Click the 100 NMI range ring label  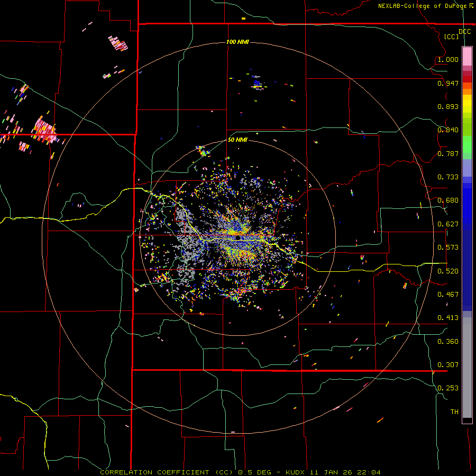[x=237, y=42]
